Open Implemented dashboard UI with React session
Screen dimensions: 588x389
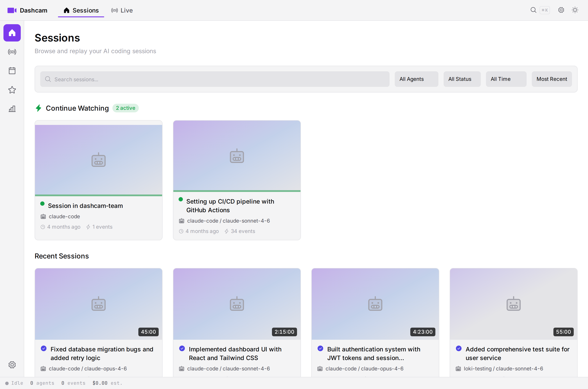coord(235,354)
